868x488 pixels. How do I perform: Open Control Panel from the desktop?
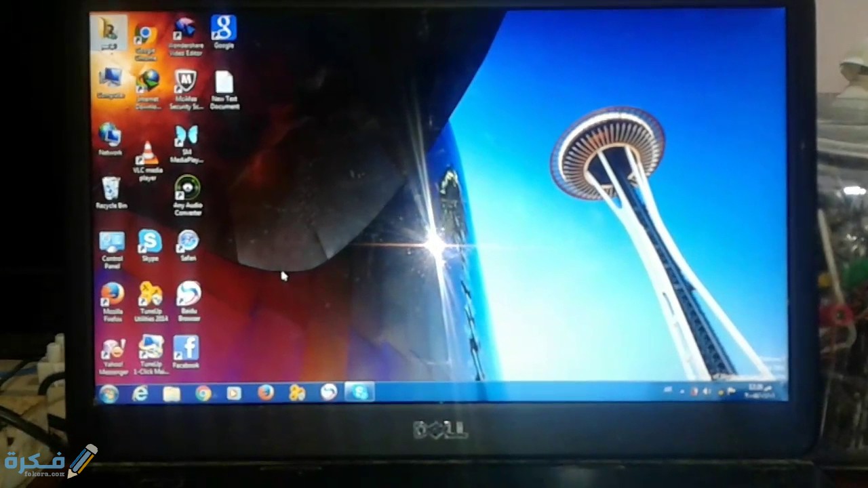coord(112,244)
